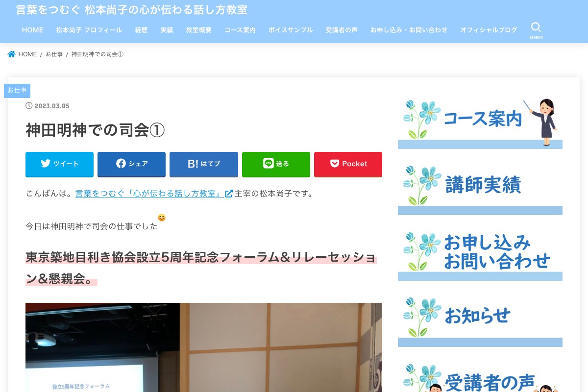Open 教室概要 menu item
This screenshot has height=392, width=588.
click(199, 30)
